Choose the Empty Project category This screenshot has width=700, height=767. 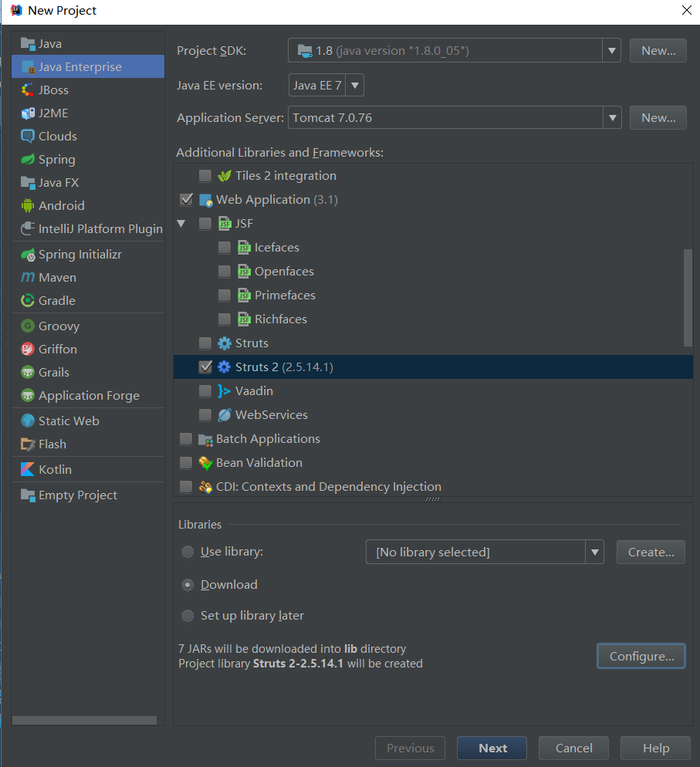[88, 495]
